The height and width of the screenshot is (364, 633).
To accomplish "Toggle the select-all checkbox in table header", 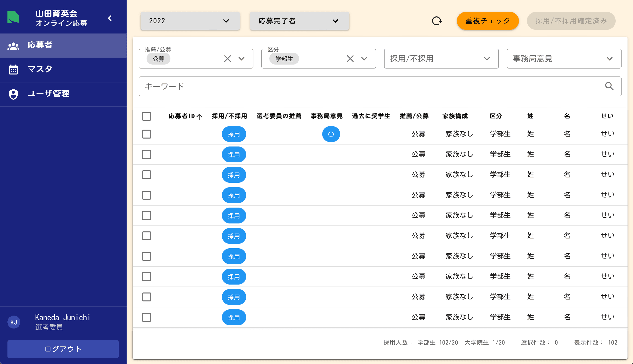I will (x=147, y=116).
